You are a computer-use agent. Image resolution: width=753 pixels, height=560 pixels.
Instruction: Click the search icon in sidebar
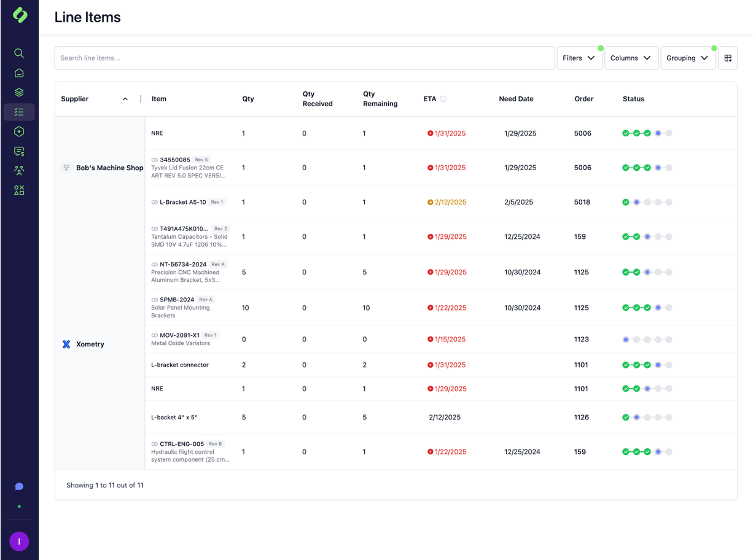(19, 53)
